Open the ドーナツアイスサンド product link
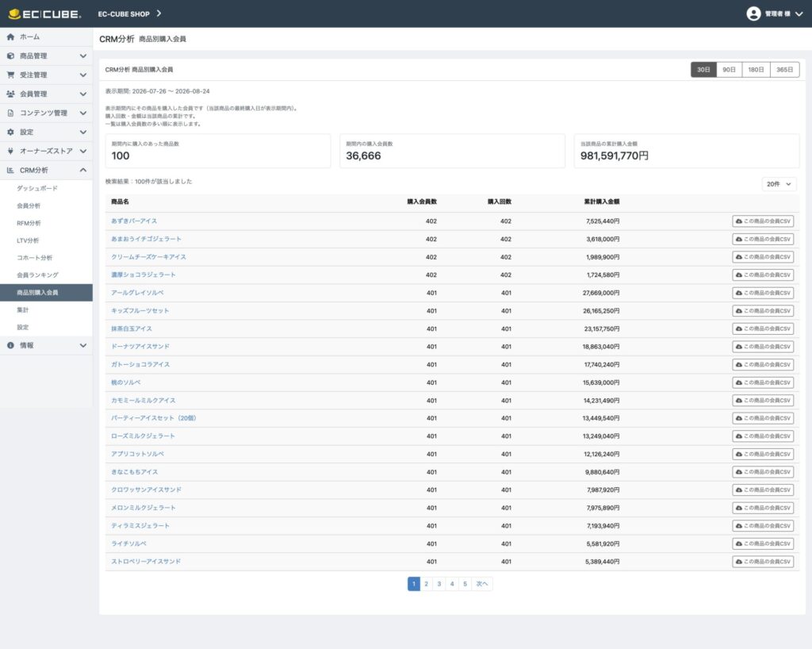 (x=140, y=347)
